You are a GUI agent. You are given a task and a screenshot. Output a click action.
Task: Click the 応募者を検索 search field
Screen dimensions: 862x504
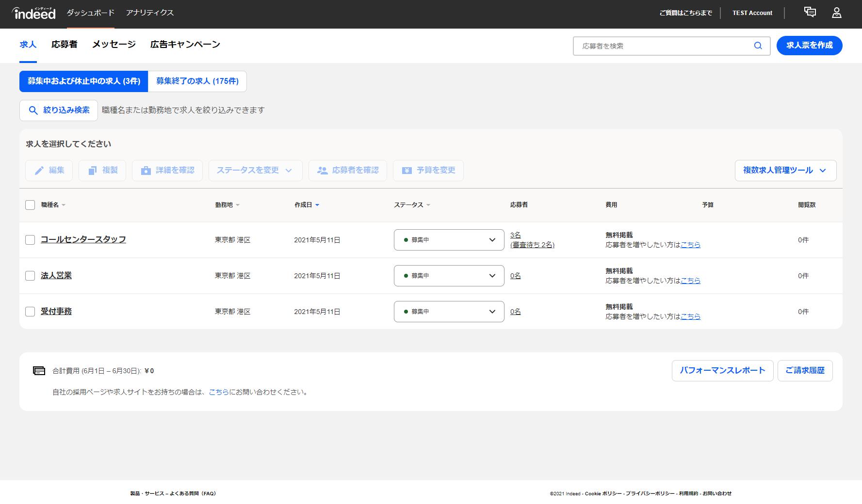[662, 46]
